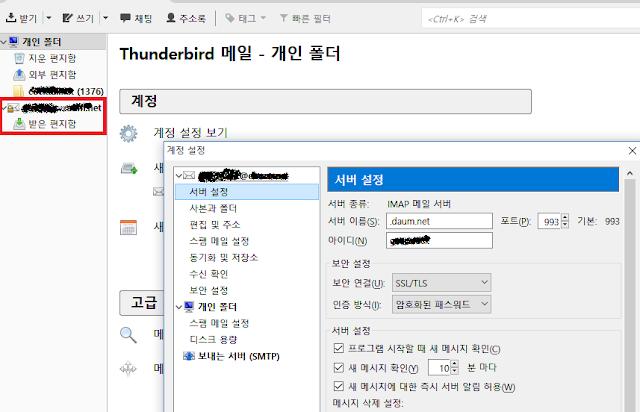Collapse the mail account ending in .net
640x412 pixels.
[x=4, y=108]
